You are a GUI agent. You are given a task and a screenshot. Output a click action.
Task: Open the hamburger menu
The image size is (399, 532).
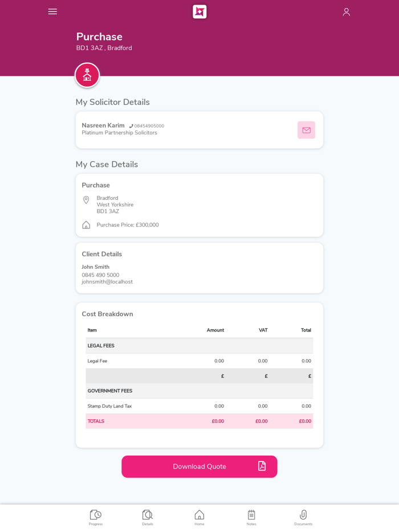[x=52, y=11]
